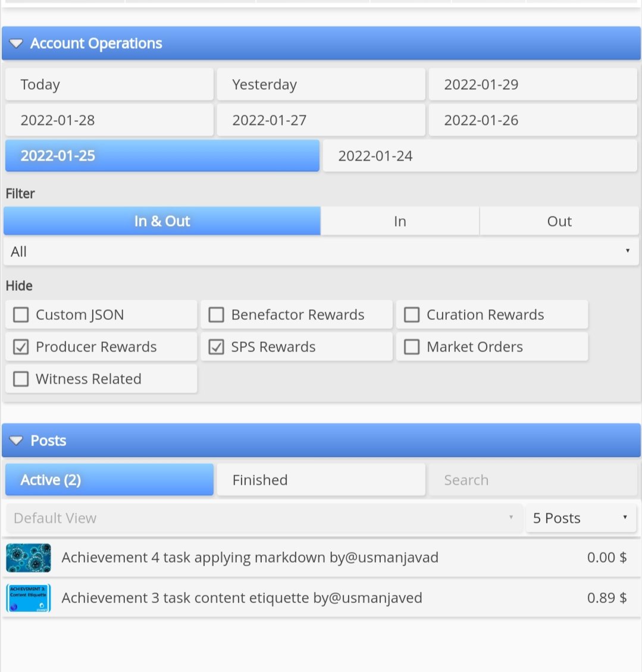Open post Achievement 3 task content etiquette
The image size is (642, 672).
[242, 598]
